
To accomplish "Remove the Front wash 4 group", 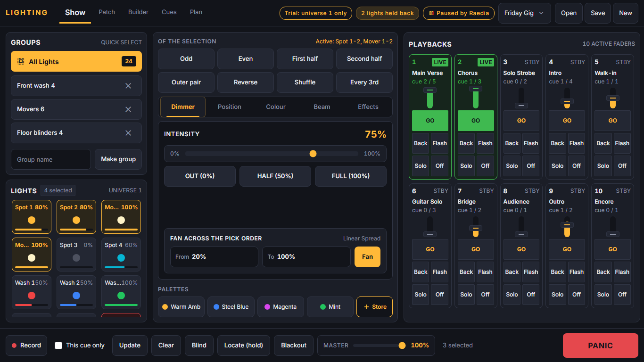I will coord(128,86).
